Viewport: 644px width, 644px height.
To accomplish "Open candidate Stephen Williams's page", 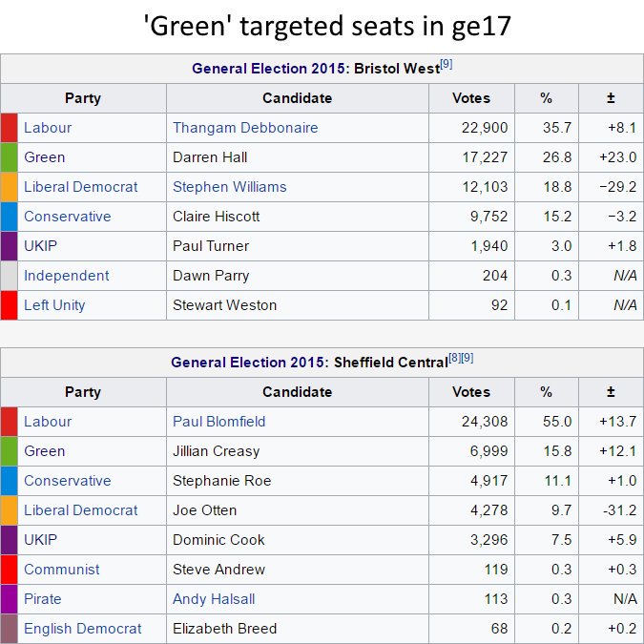I will (x=230, y=187).
